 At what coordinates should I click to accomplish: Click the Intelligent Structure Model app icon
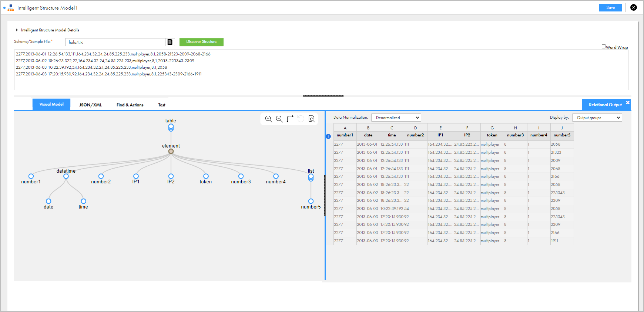click(11, 8)
